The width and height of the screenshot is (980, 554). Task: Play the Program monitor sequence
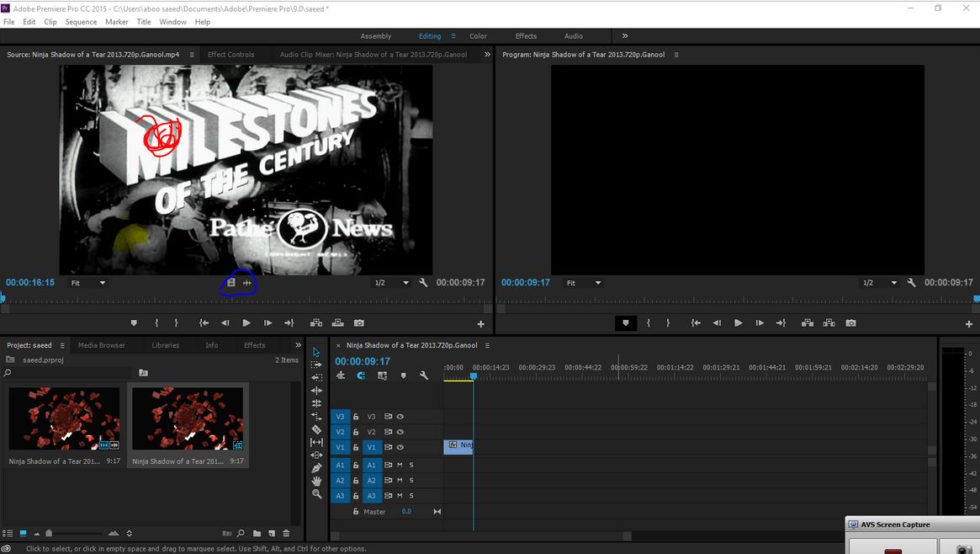[738, 323]
